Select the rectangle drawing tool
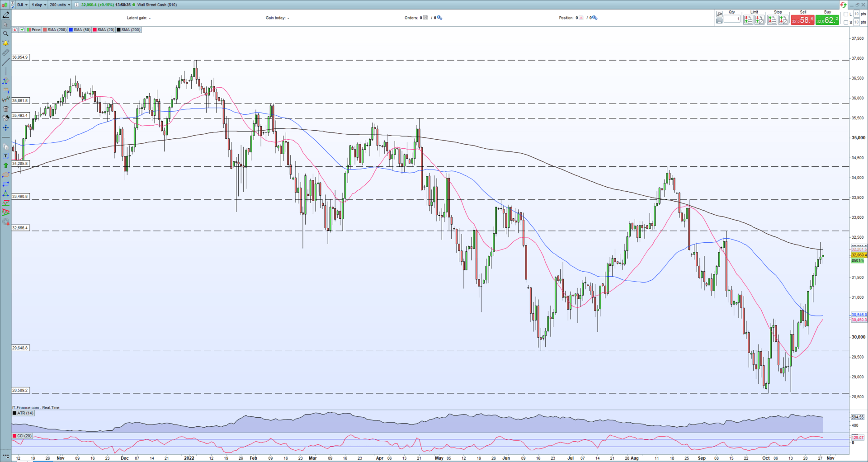The image size is (868, 462). 6,184
